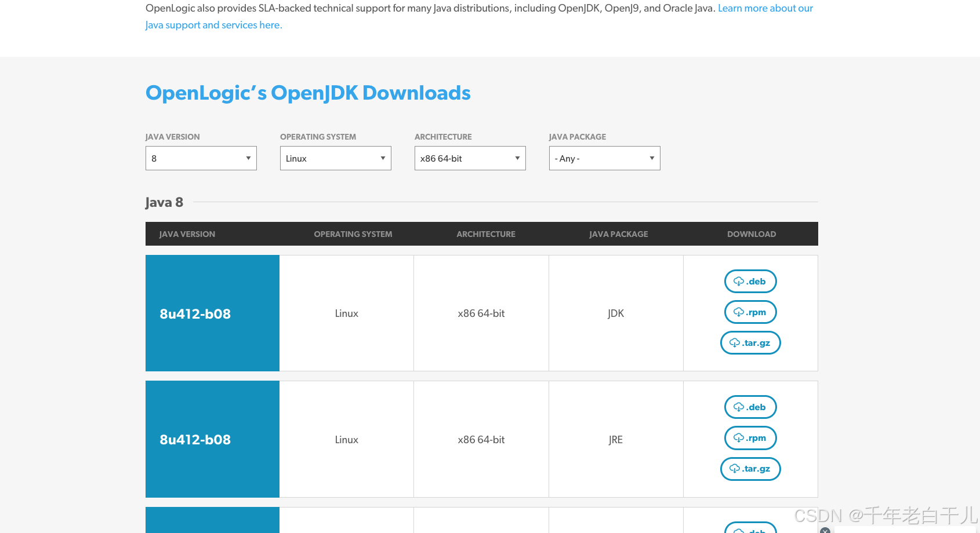
Task: Download the JDK .tar.gz archive
Action: click(x=750, y=343)
